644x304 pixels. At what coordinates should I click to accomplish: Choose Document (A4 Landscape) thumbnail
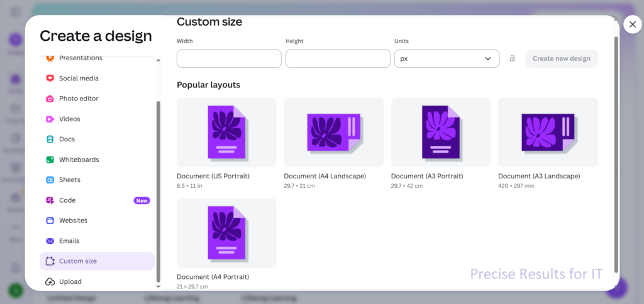[x=333, y=132]
